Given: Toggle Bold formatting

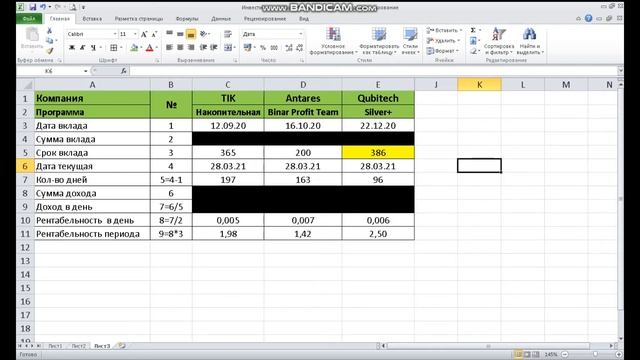Looking at the screenshot, I should tap(72, 48).
